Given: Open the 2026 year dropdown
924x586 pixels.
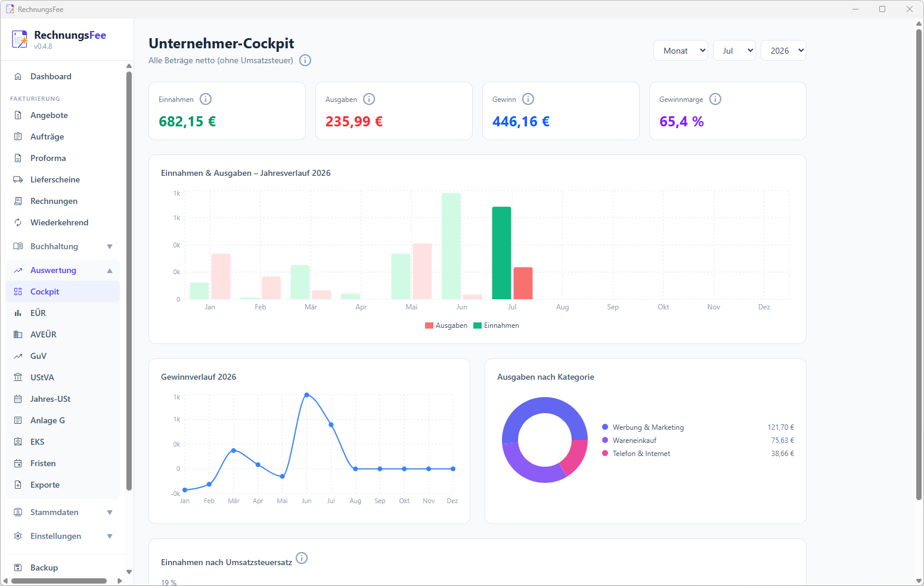Looking at the screenshot, I should click(x=783, y=51).
